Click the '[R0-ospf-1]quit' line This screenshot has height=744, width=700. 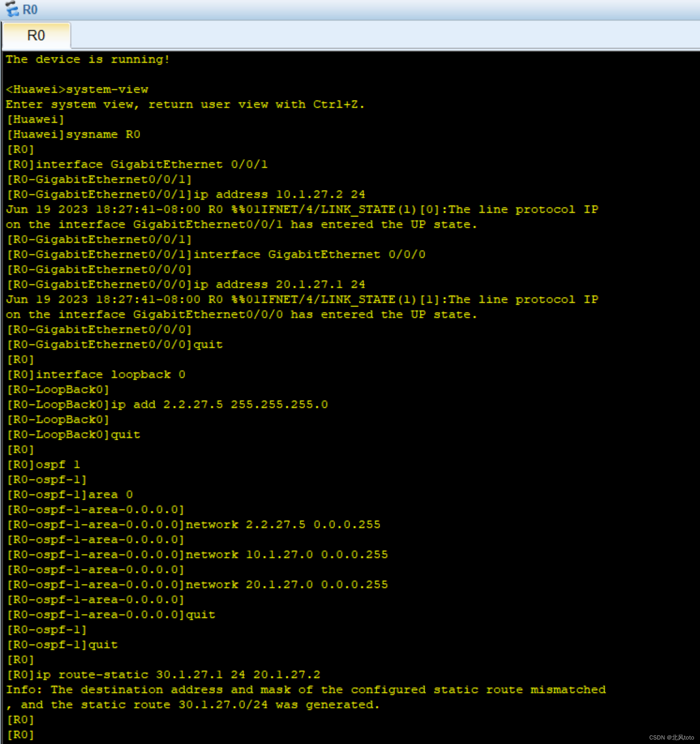[x=62, y=645]
